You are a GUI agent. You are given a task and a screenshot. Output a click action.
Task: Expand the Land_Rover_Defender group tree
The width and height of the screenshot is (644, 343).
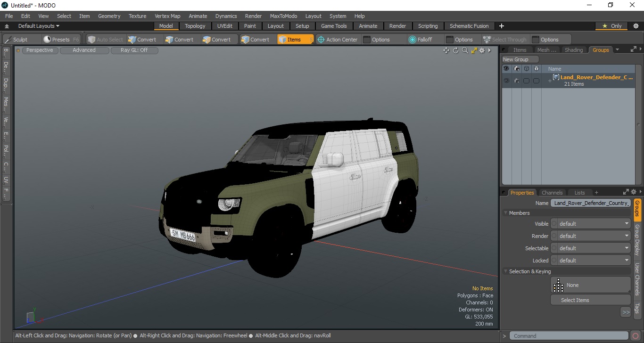point(549,81)
